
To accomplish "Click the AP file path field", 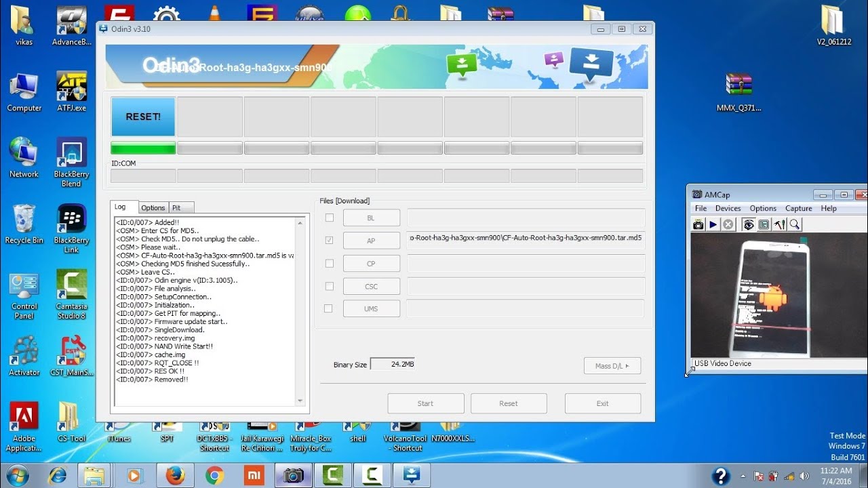I will [x=526, y=240].
